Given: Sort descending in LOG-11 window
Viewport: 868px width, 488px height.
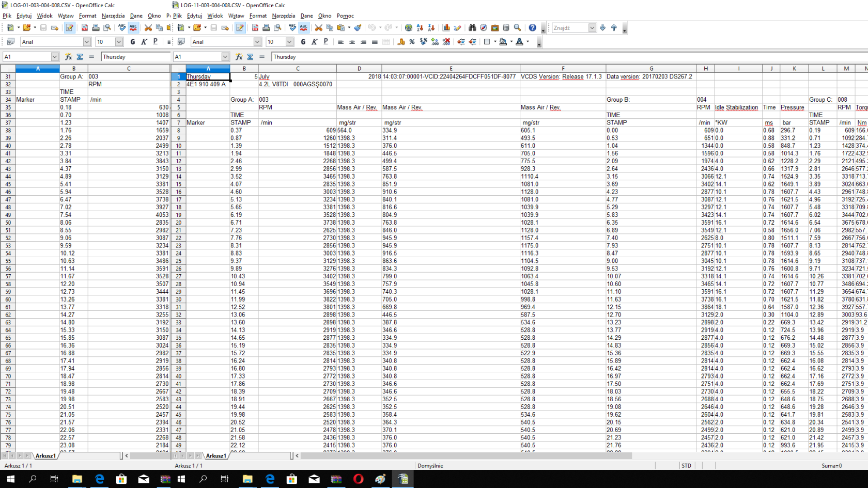Looking at the screenshot, I should pyautogui.click(x=431, y=28).
